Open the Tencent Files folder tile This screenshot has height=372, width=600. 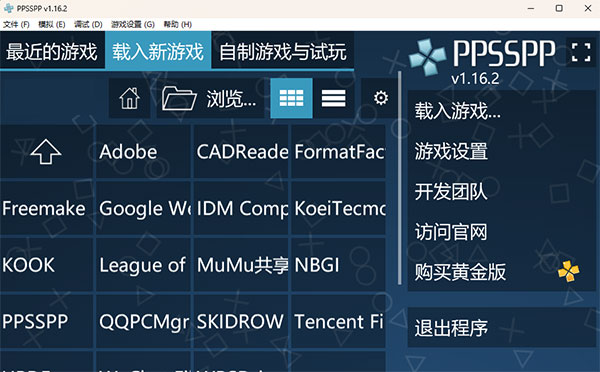click(x=339, y=321)
